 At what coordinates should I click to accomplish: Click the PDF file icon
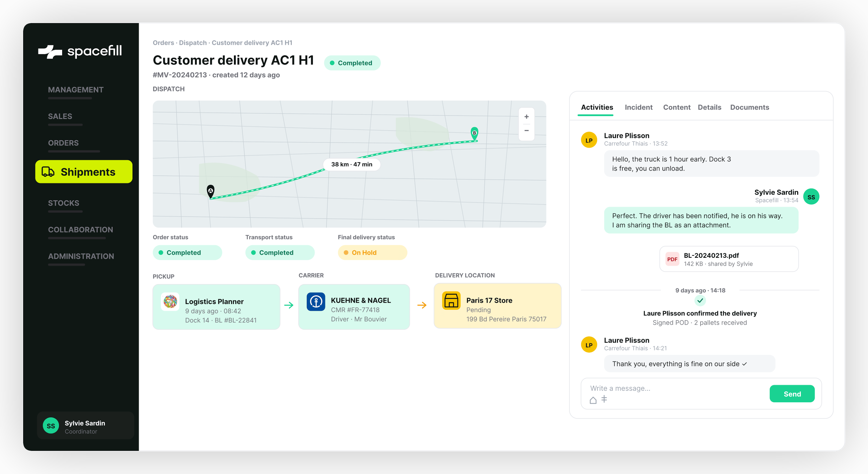click(672, 259)
